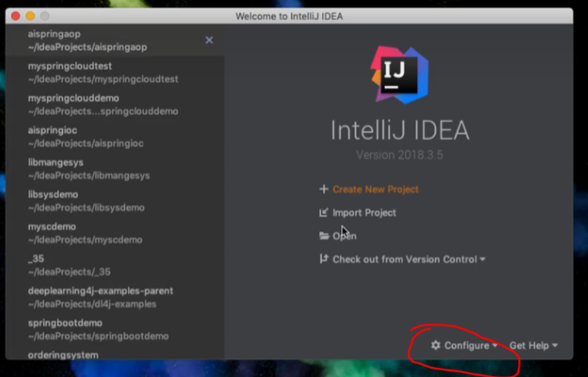This screenshot has height=377, width=588.
Task: Click the IntelliJ IDEA logo
Action: click(400, 75)
